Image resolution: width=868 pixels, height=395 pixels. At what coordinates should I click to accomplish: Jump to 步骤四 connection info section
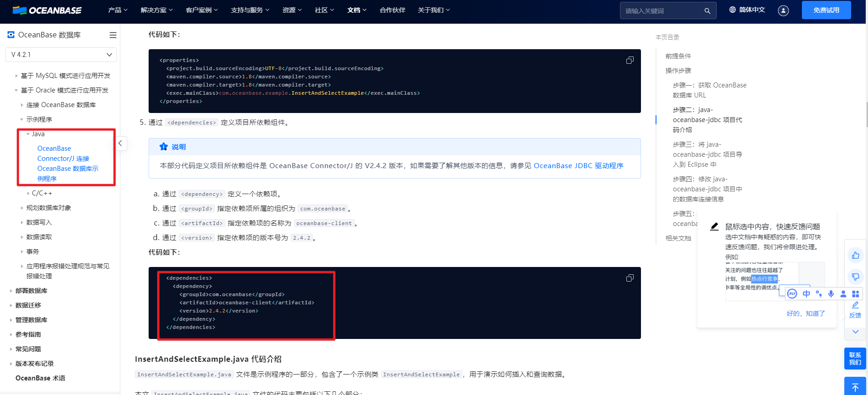pos(708,189)
